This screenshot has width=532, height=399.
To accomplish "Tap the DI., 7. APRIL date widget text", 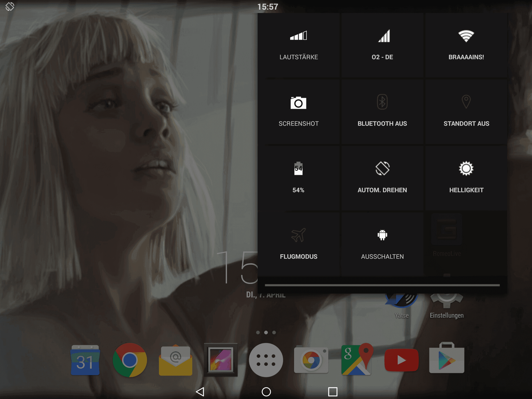I will pyautogui.click(x=266, y=295).
